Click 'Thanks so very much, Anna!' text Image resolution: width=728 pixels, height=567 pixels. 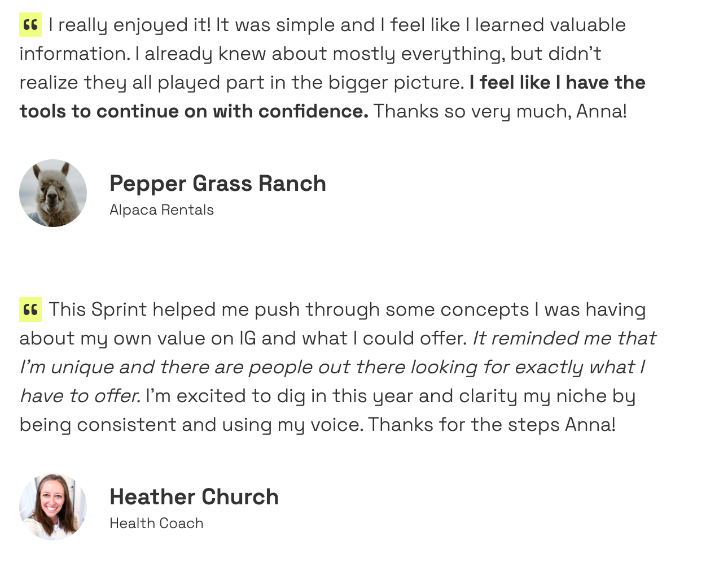click(x=500, y=112)
